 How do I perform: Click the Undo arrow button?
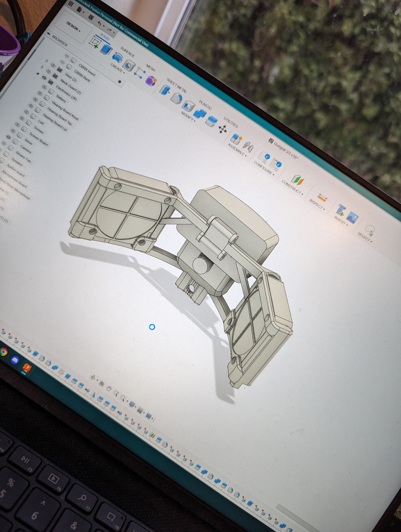100,23
